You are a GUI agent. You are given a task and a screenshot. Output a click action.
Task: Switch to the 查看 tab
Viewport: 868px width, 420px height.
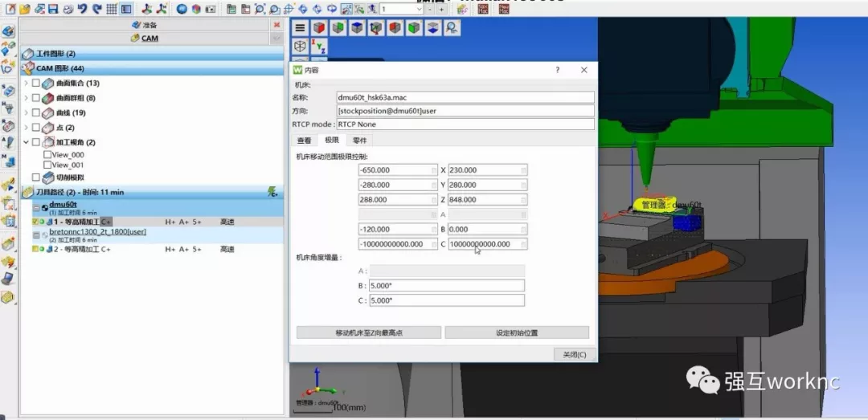(x=304, y=141)
